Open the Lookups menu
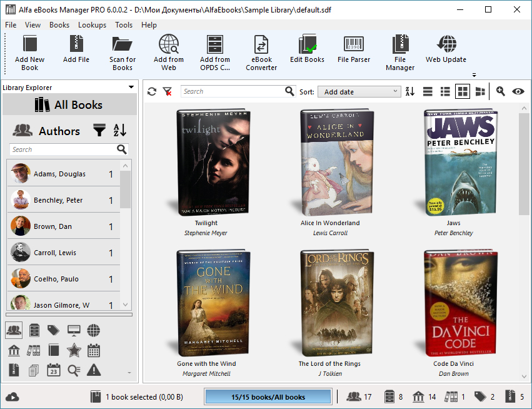The height and width of the screenshot is (409, 532). [92, 25]
